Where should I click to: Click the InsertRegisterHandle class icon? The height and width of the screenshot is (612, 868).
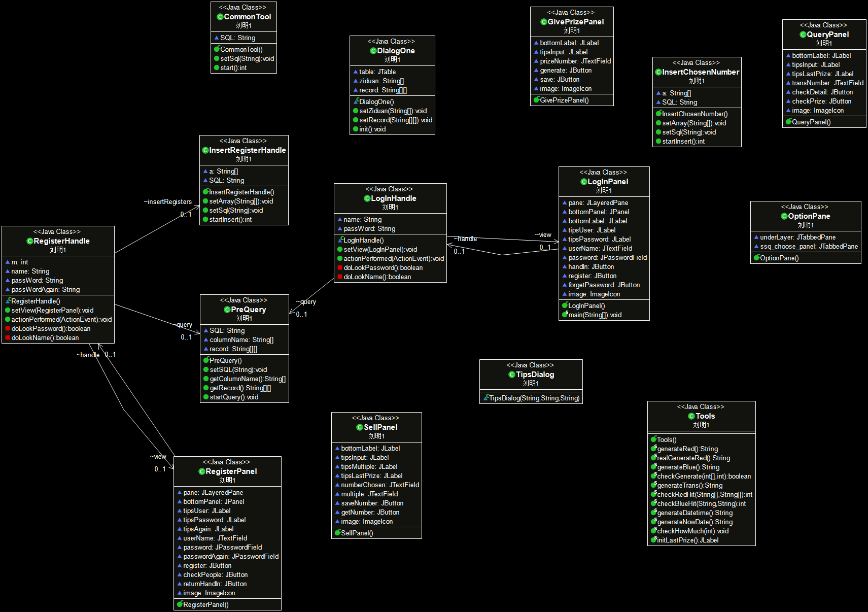coord(205,150)
